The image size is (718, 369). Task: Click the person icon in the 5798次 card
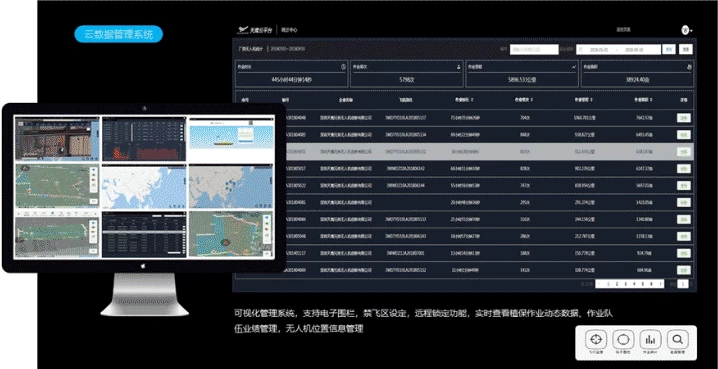click(458, 67)
